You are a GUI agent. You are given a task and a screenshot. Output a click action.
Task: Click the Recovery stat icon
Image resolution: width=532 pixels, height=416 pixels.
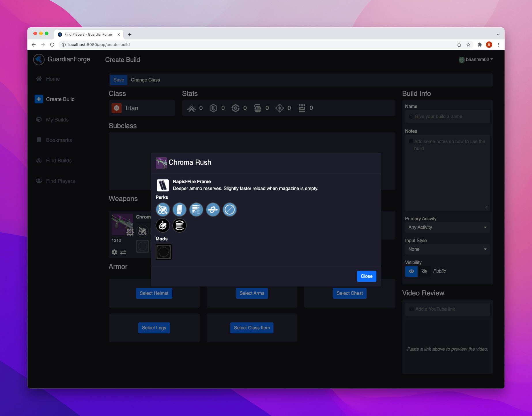[235, 108]
